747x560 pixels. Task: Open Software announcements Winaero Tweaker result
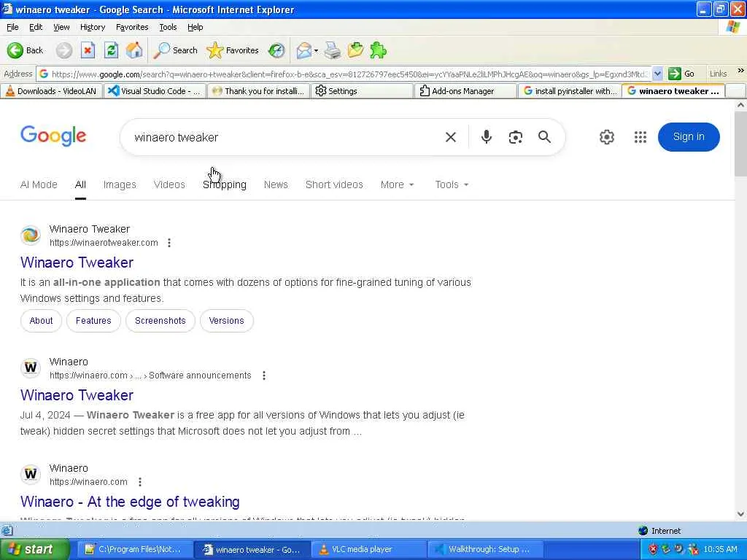[x=77, y=395]
